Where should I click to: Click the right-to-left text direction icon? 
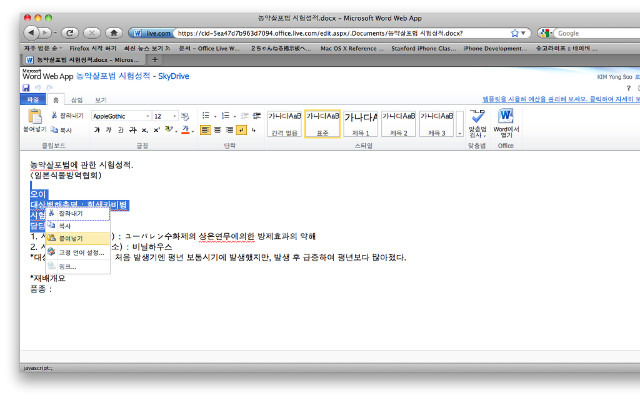tap(254, 130)
